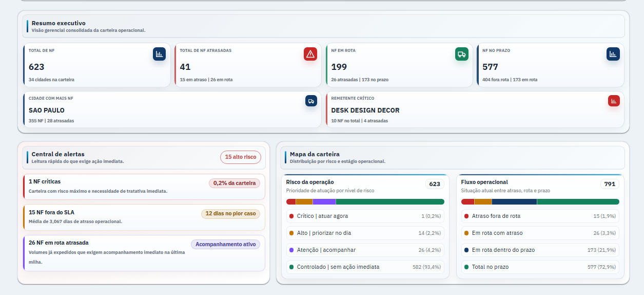The height and width of the screenshot is (295, 644).
Task: Click the Acompanhamento ativo badge
Action: tap(226, 245)
